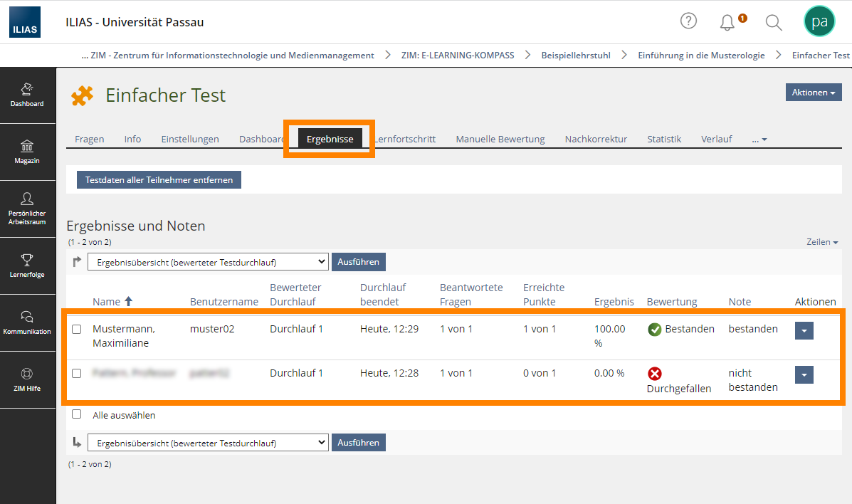Switch to the Info tab
Image resolution: width=852 pixels, height=504 pixels.
[132, 140]
